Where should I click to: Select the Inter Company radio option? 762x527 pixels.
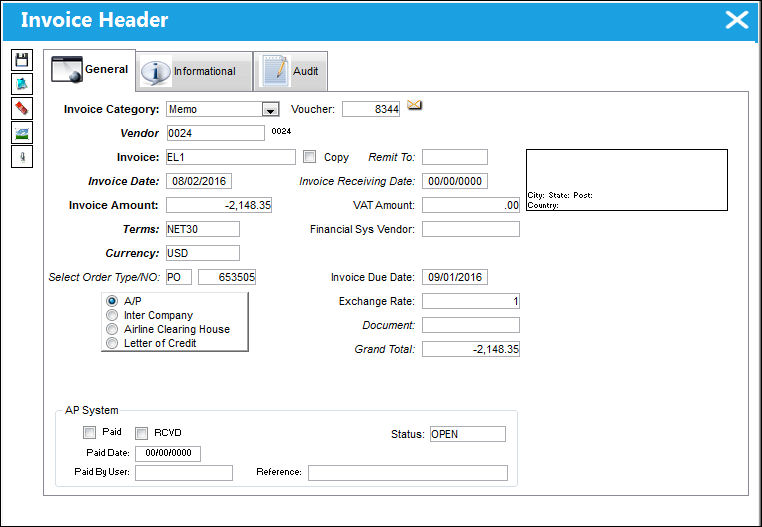click(112, 315)
